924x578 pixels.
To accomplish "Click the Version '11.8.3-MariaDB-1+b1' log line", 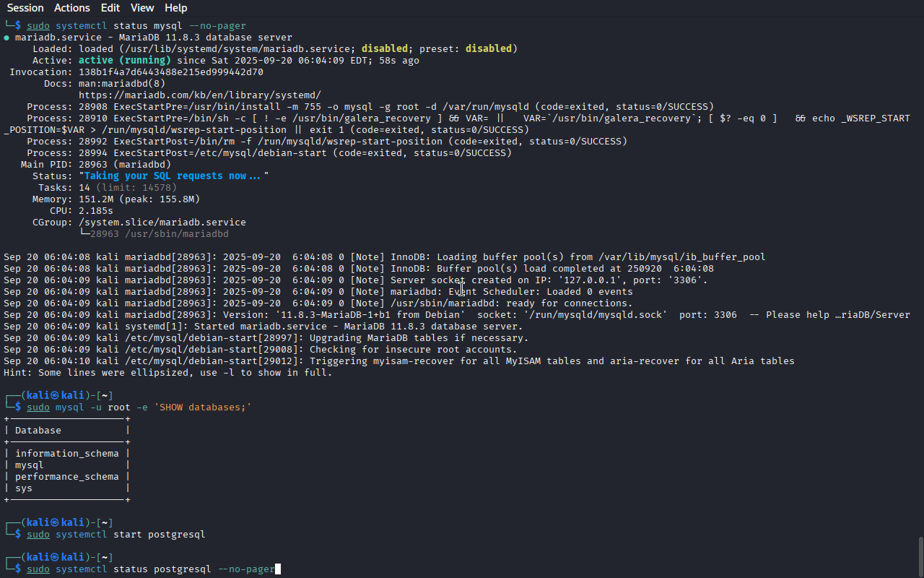I will pyautogui.click(x=457, y=315).
